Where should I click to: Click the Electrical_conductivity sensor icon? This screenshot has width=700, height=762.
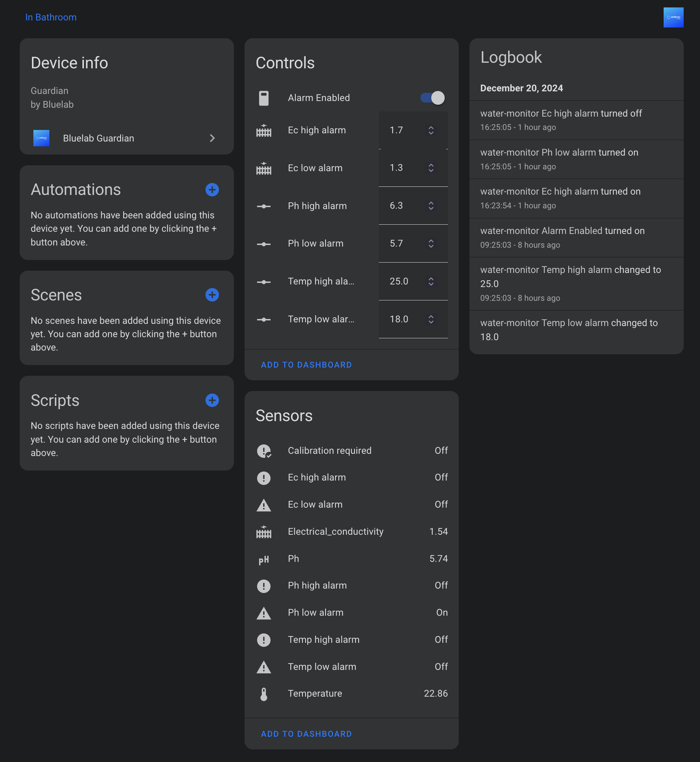point(264,532)
